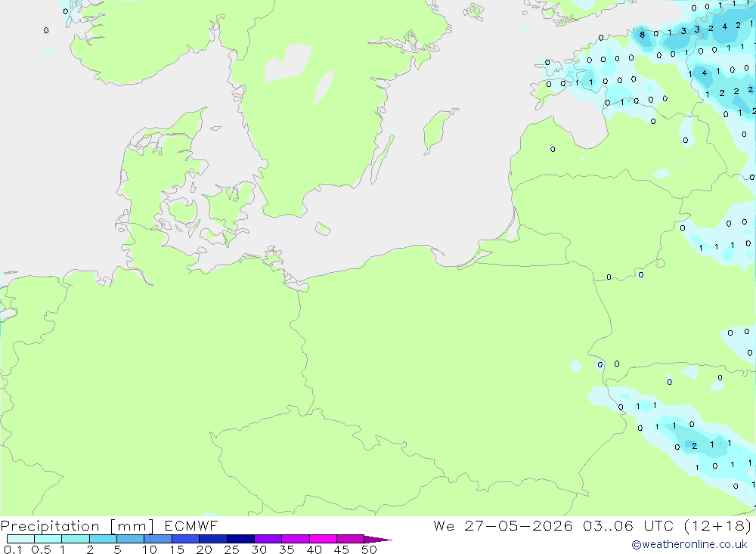Screen dimensions: 756x554
Task: Pick the 15–20 mm legend color box
Action: pyautogui.click(x=186, y=539)
